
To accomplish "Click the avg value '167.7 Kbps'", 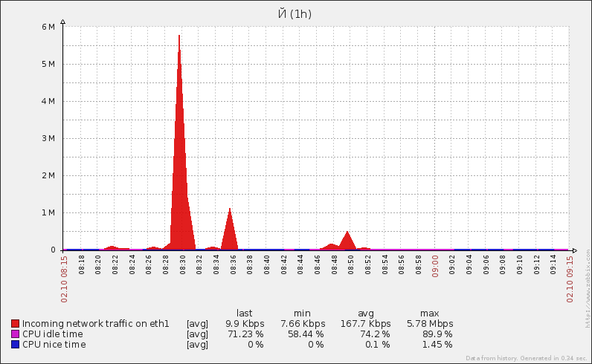I will point(365,324).
